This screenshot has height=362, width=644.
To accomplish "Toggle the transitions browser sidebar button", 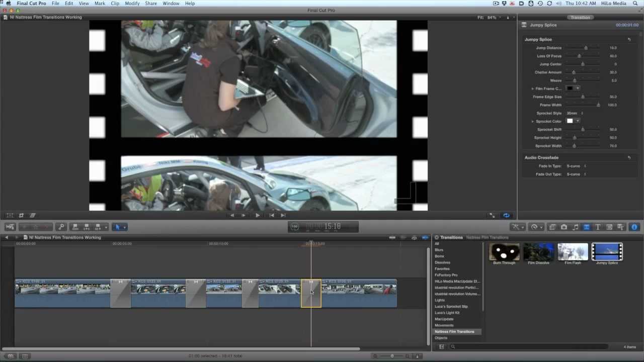I will click(x=442, y=346).
